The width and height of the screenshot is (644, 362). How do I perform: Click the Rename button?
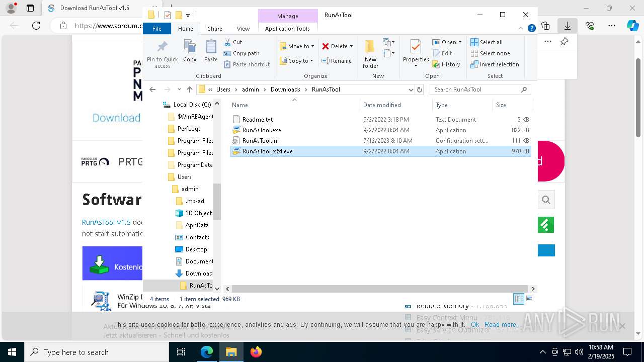click(x=337, y=61)
